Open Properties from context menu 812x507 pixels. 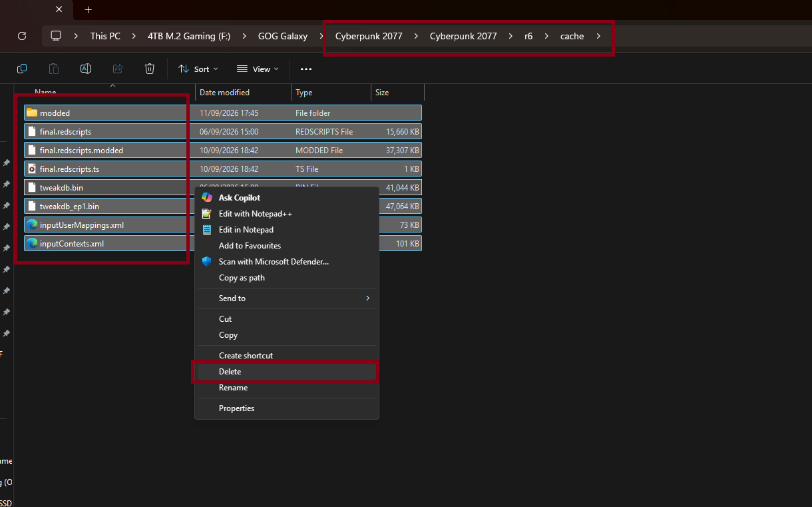coord(287,408)
